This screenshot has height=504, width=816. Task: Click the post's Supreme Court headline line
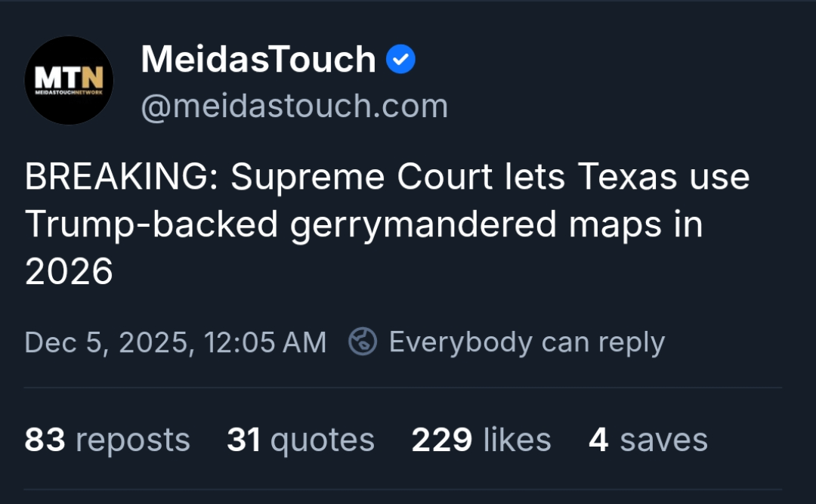click(x=387, y=178)
